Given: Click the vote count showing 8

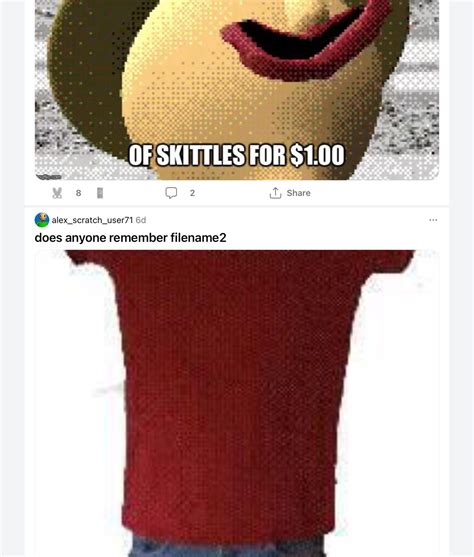Looking at the screenshot, I should point(79,193).
